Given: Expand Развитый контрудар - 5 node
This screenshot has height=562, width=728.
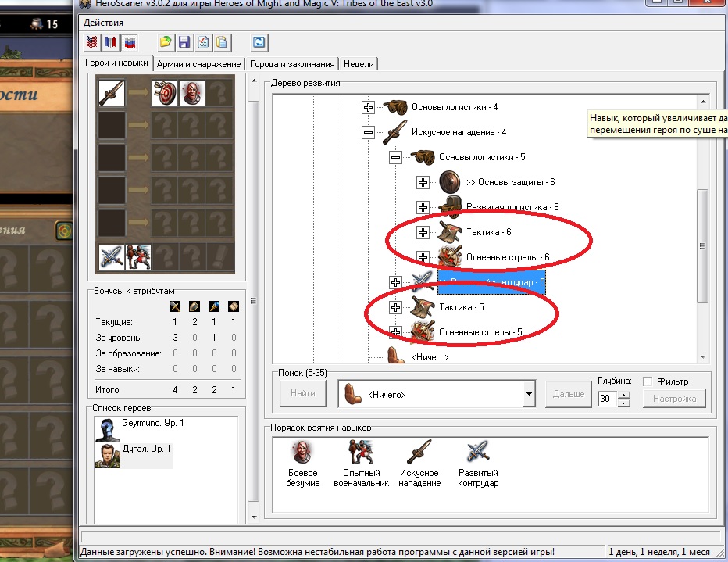Looking at the screenshot, I should tap(395, 282).
